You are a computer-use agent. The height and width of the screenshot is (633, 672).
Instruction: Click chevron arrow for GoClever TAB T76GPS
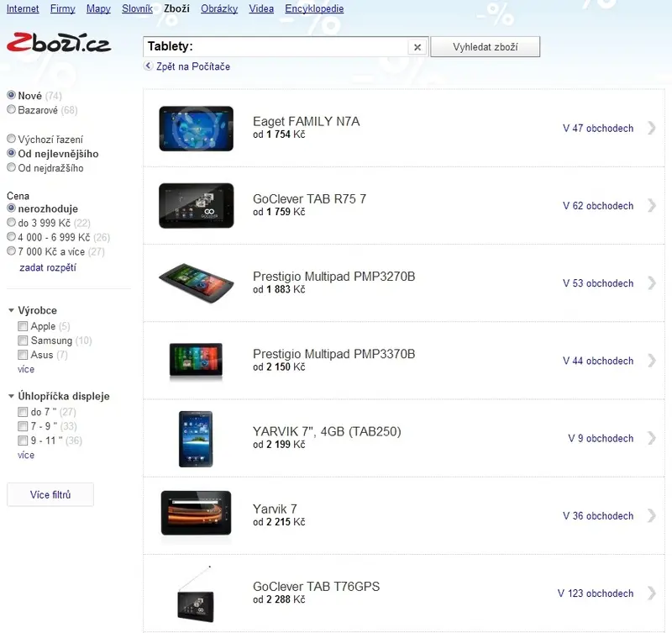(652, 593)
